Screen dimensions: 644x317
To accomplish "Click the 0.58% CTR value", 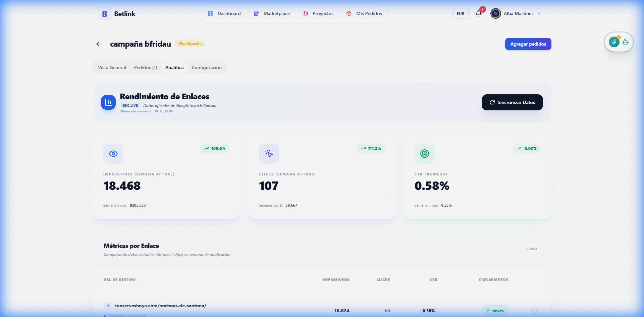I will point(432,186).
